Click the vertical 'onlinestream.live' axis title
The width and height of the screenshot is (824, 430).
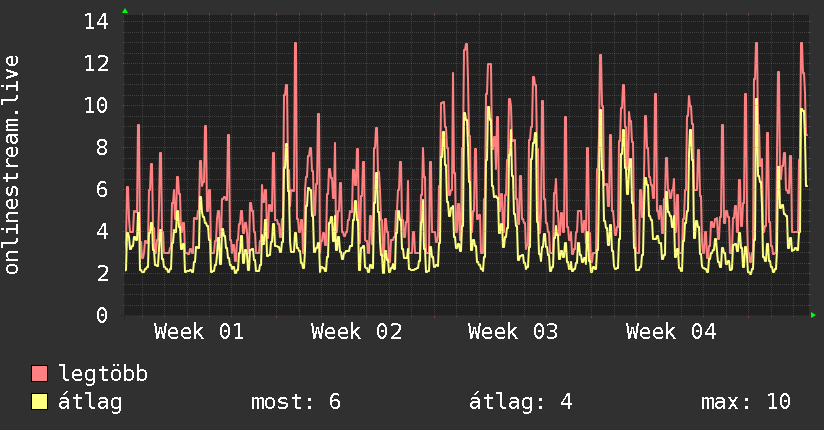point(12,165)
